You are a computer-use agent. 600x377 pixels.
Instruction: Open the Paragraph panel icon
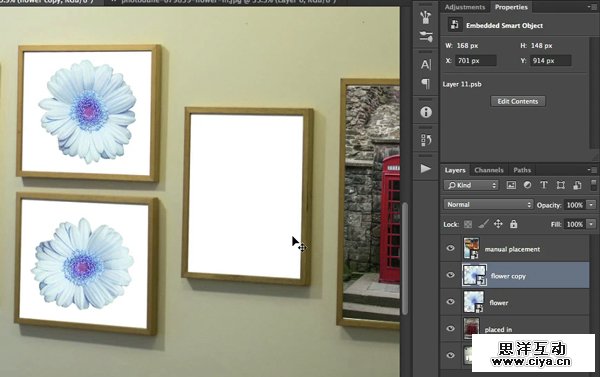tap(426, 83)
